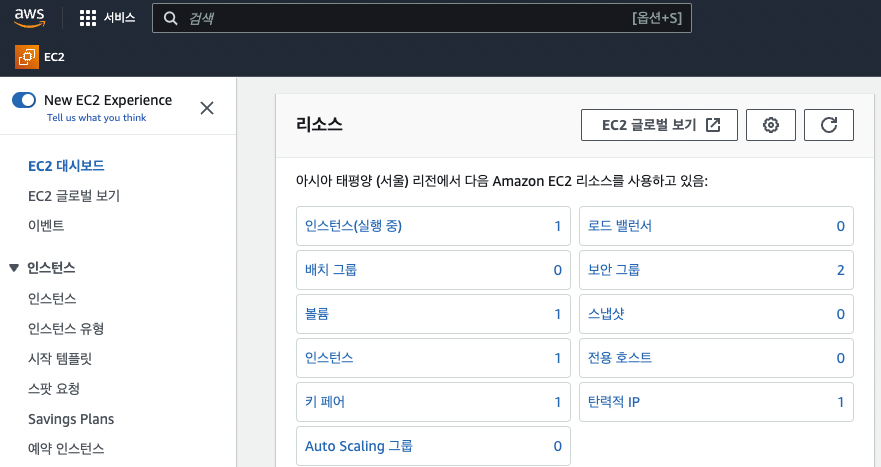The image size is (881, 467).
Task: Open 예약 인스턴스 in sidebar
Action: [66, 448]
